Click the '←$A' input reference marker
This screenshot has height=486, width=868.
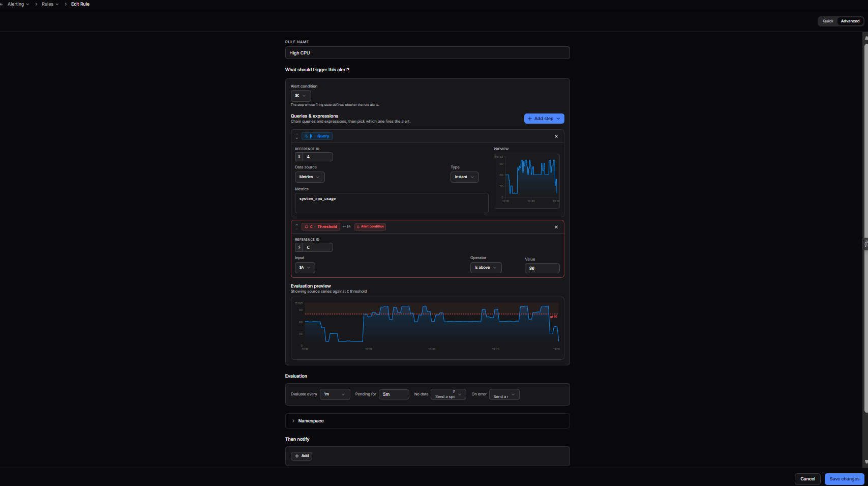pos(347,226)
